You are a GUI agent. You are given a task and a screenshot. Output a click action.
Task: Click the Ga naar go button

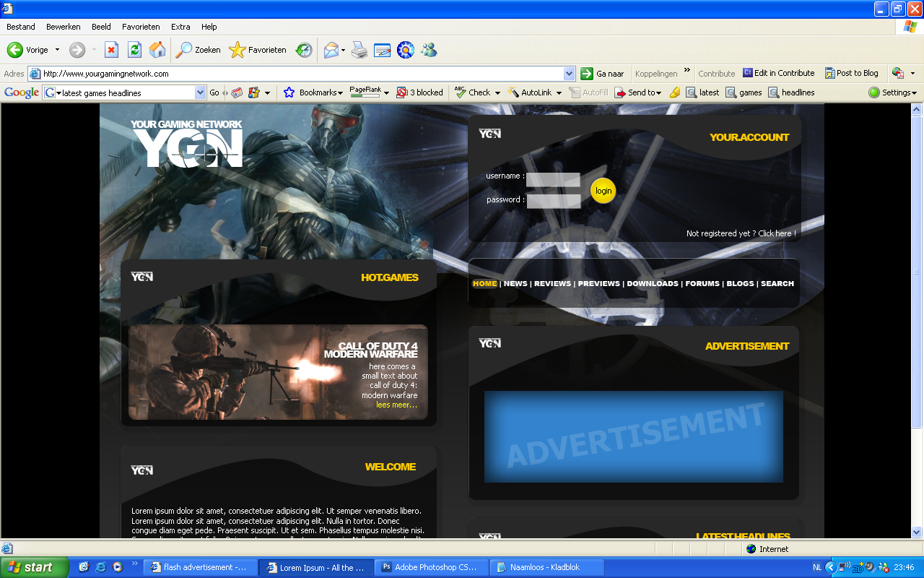coord(603,74)
